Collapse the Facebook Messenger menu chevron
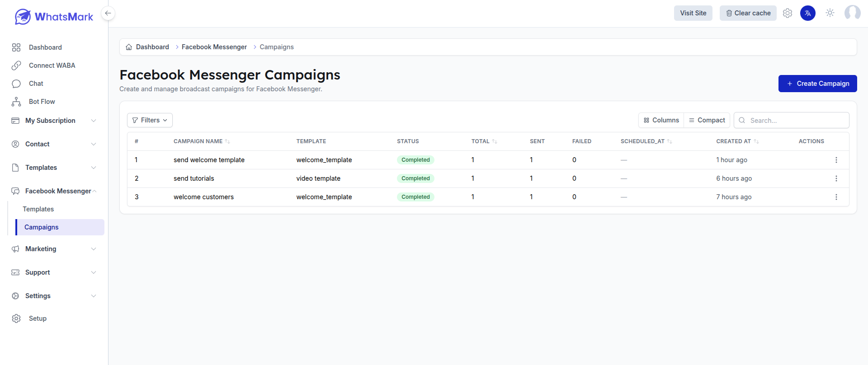The width and height of the screenshot is (868, 365). pos(94,191)
